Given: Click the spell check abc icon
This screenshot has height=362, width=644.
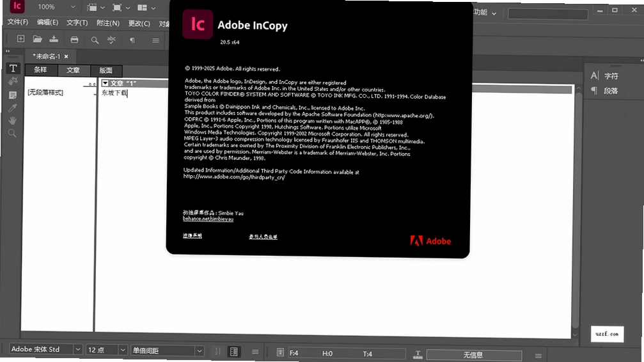Looking at the screenshot, I should tap(111, 40).
